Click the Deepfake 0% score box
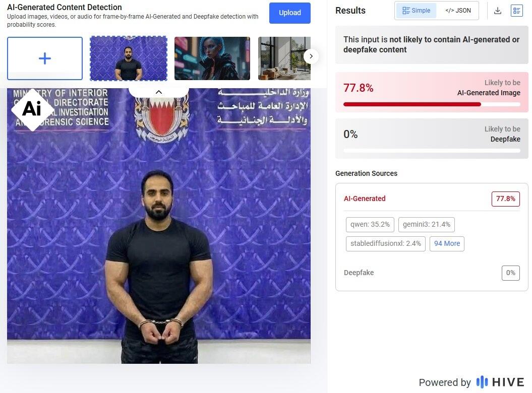The width and height of the screenshot is (532, 393). coord(511,273)
